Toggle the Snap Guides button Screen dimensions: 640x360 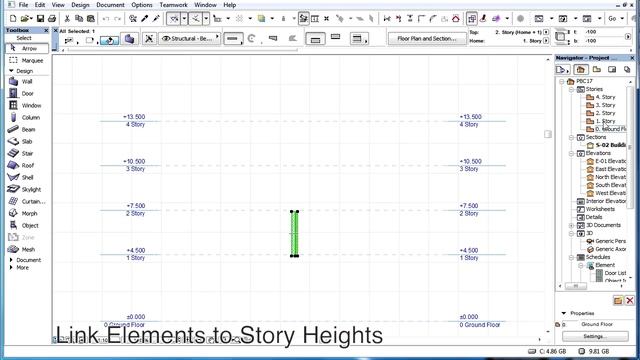(196, 18)
